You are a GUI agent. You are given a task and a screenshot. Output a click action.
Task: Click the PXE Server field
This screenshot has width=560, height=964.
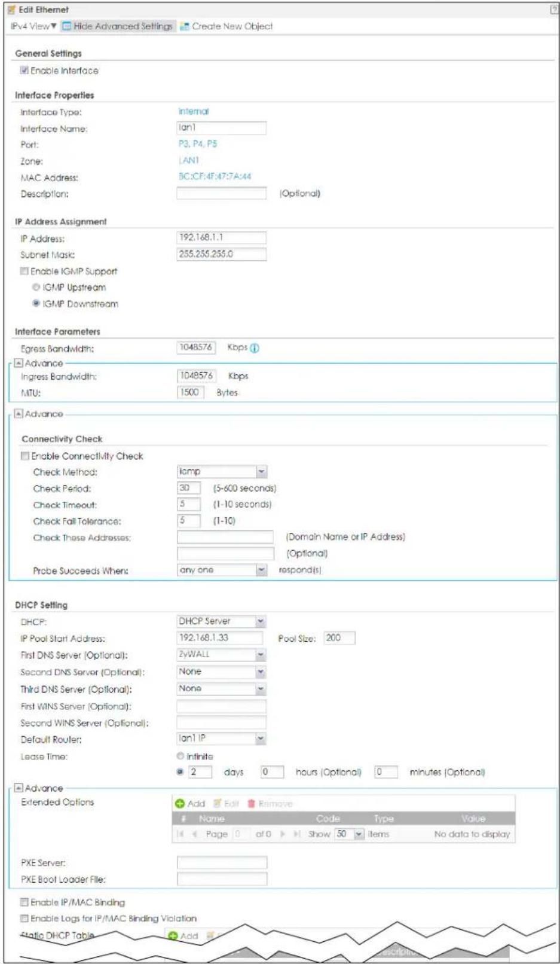coord(222,862)
